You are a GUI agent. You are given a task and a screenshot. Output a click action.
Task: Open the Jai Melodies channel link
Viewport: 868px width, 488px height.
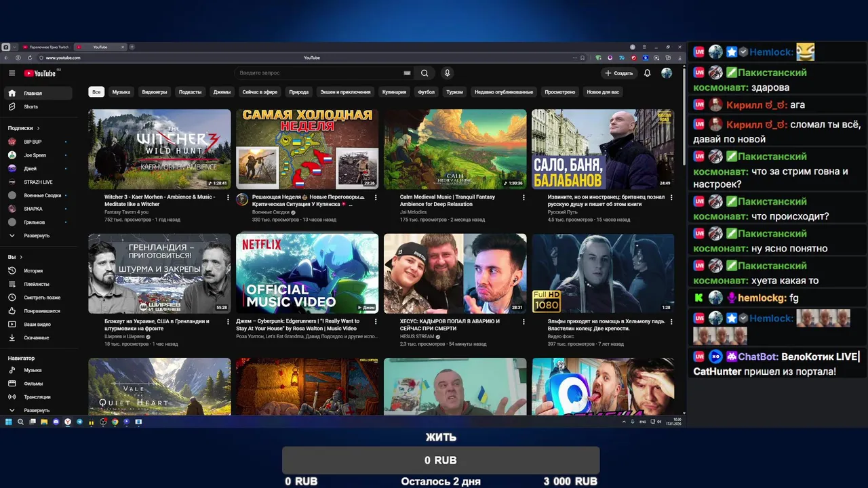click(414, 212)
